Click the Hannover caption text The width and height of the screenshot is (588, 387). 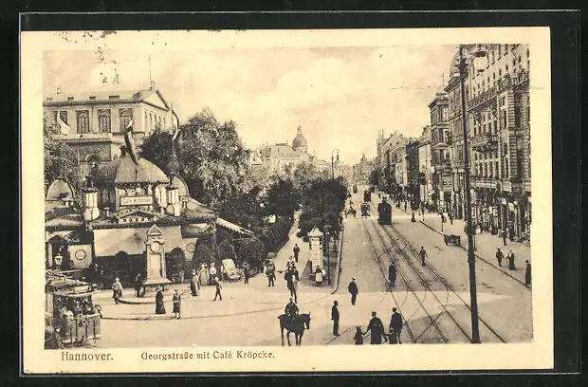86,356
